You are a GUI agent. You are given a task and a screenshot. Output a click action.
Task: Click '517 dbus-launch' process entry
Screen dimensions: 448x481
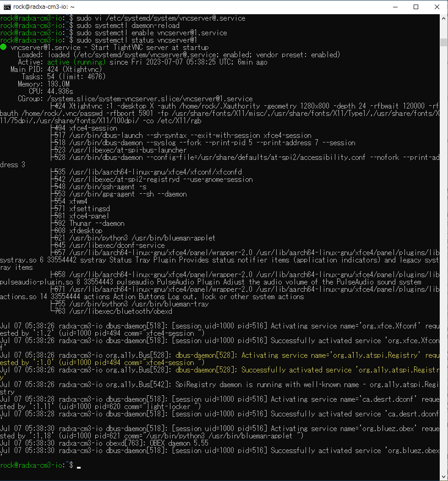181,136
